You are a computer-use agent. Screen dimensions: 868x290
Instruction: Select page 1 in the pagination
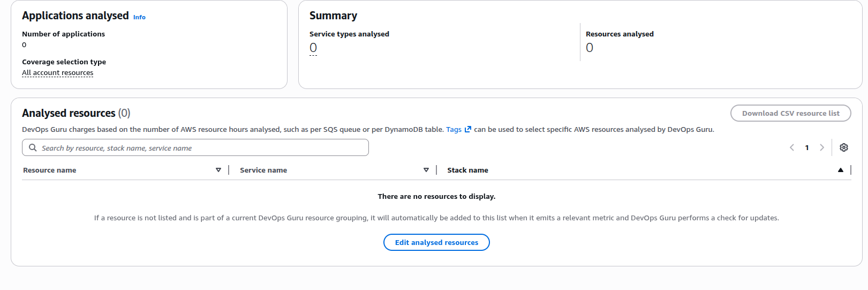(807, 148)
